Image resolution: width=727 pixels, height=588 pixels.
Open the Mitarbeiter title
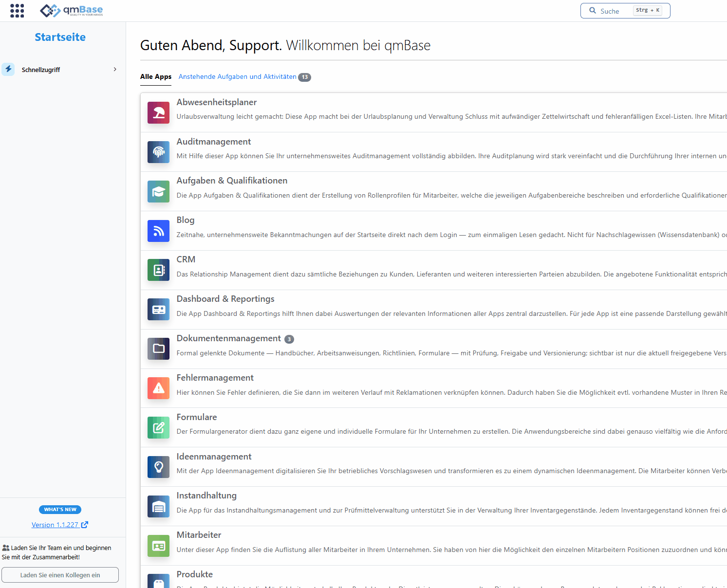(199, 535)
